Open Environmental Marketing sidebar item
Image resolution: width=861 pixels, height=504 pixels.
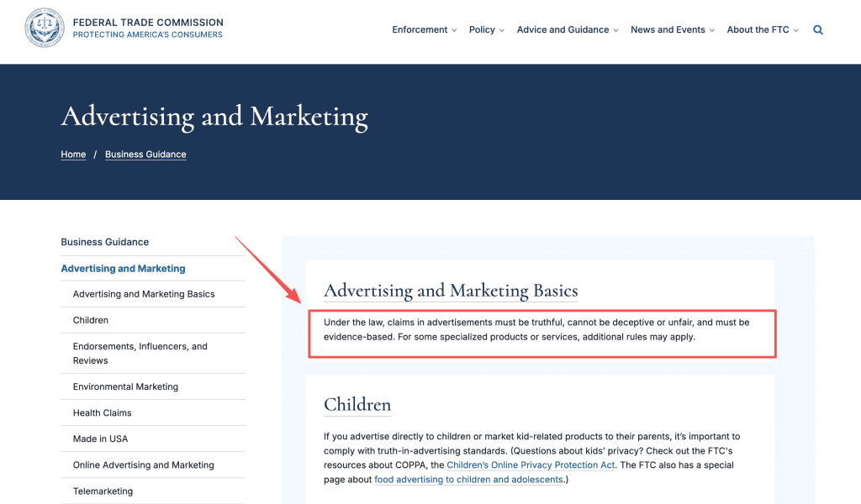coord(126,386)
